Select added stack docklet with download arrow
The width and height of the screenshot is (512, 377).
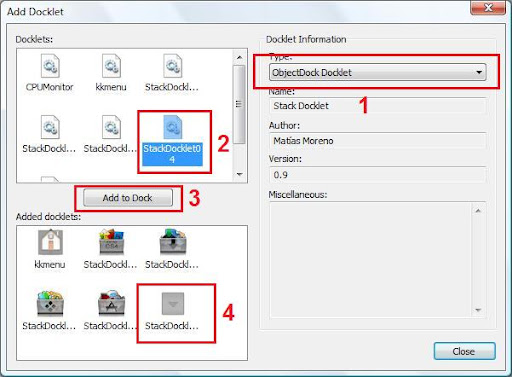(x=172, y=249)
